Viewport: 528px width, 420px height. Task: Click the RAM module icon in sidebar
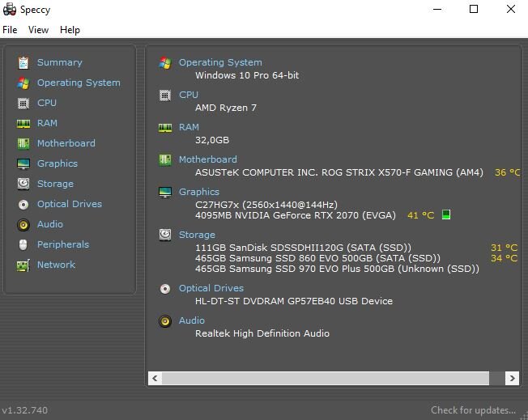(x=23, y=124)
